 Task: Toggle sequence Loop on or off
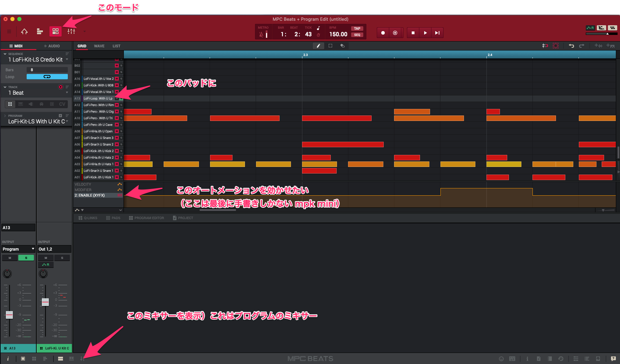(x=47, y=77)
